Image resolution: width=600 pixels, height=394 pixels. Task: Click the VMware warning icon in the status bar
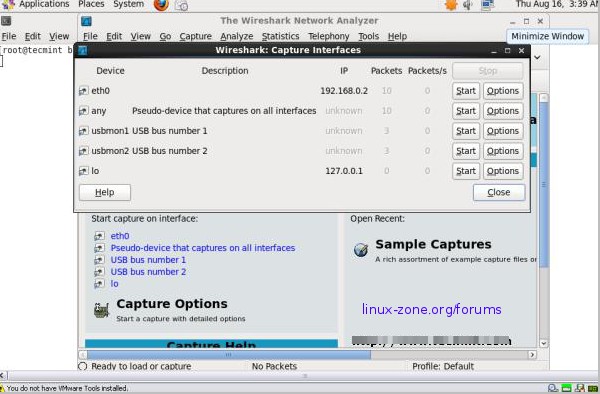coord(2,388)
